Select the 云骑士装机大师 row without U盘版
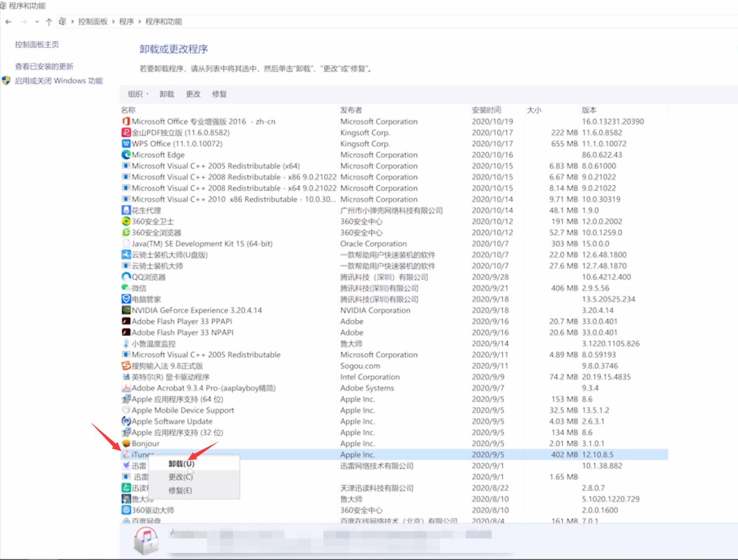Viewport: 738px width, 560px height. pos(394,266)
